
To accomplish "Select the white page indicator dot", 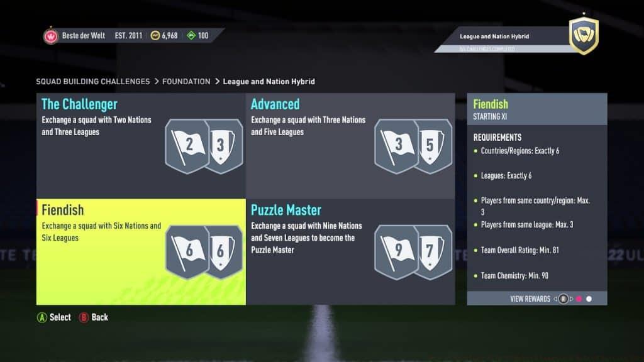I will tap(589, 299).
